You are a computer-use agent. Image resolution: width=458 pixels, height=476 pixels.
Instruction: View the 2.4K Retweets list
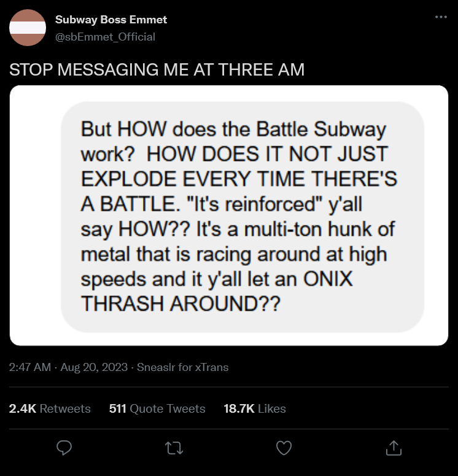pyautogui.click(x=50, y=408)
